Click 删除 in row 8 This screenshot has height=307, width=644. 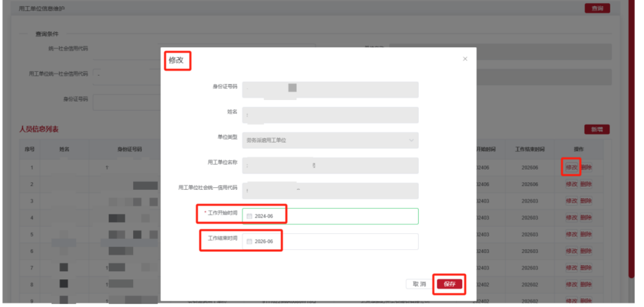(x=586, y=284)
